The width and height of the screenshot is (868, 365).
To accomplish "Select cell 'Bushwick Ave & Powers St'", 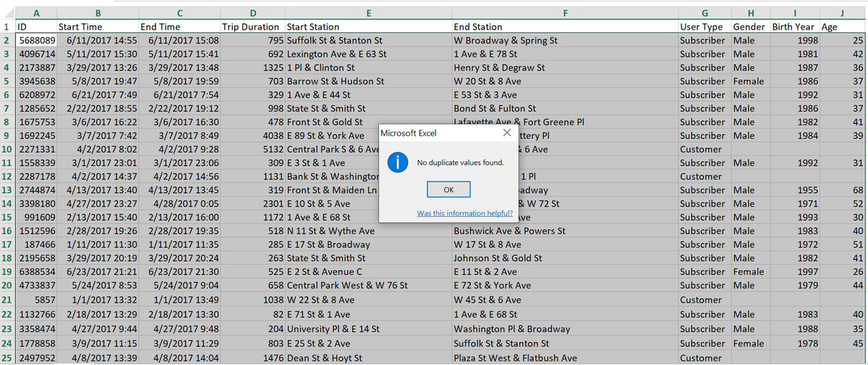I will click(x=565, y=231).
